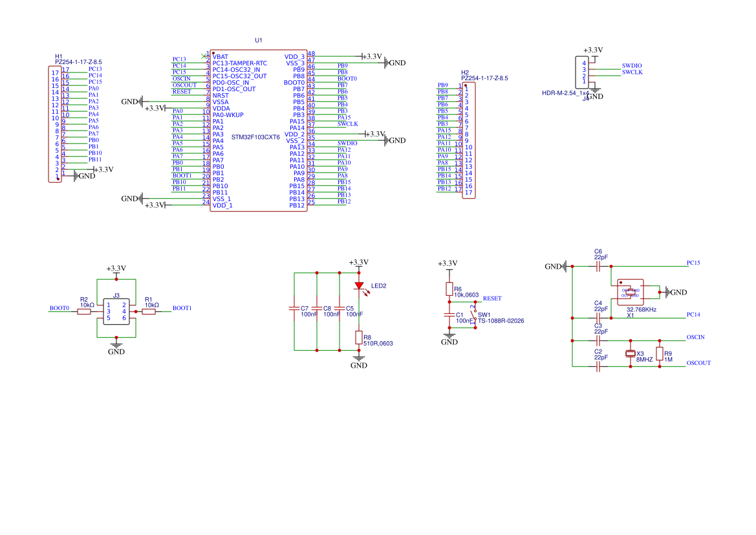Click the PC15 net label near C6

tap(693, 263)
